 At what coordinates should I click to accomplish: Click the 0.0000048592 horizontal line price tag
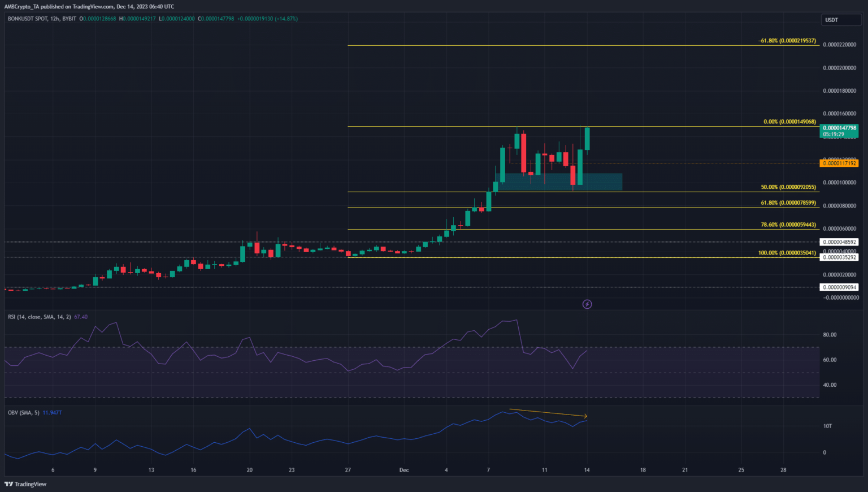click(x=839, y=242)
